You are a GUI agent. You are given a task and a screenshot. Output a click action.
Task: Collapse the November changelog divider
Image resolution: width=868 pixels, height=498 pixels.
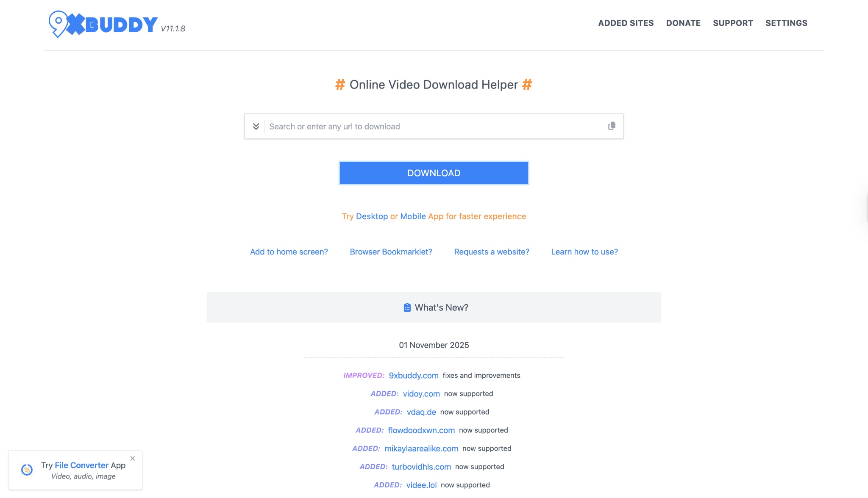(433, 357)
